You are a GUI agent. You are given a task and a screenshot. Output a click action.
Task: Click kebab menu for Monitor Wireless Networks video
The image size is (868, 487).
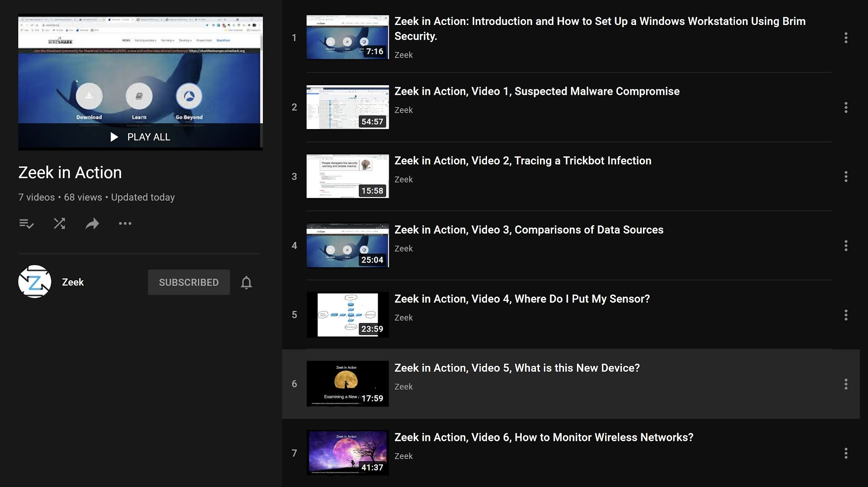tap(846, 453)
